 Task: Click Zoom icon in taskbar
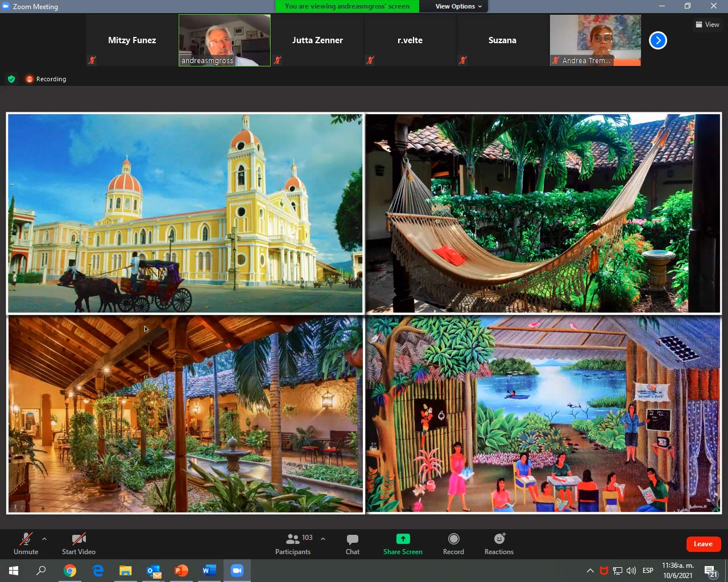click(x=237, y=571)
